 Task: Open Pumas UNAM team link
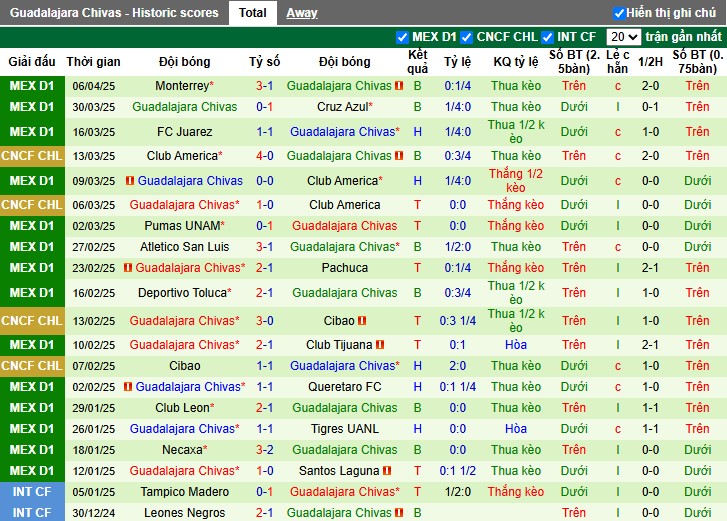click(182, 226)
